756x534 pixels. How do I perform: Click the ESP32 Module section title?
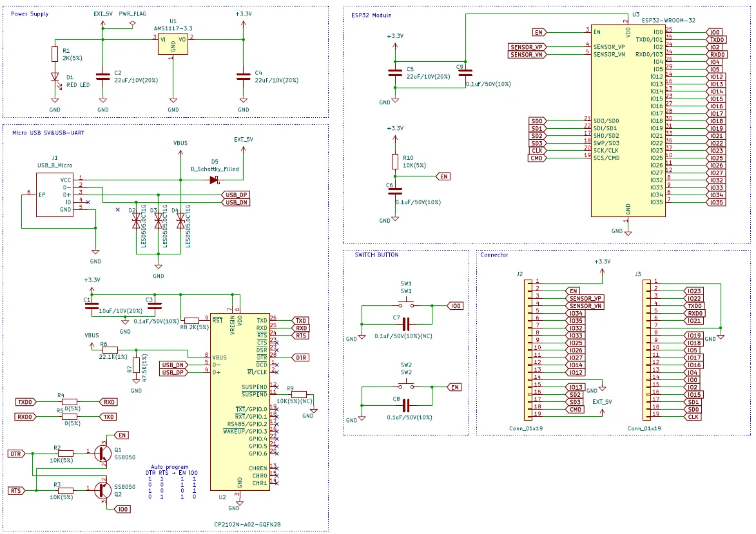click(x=371, y=15)
